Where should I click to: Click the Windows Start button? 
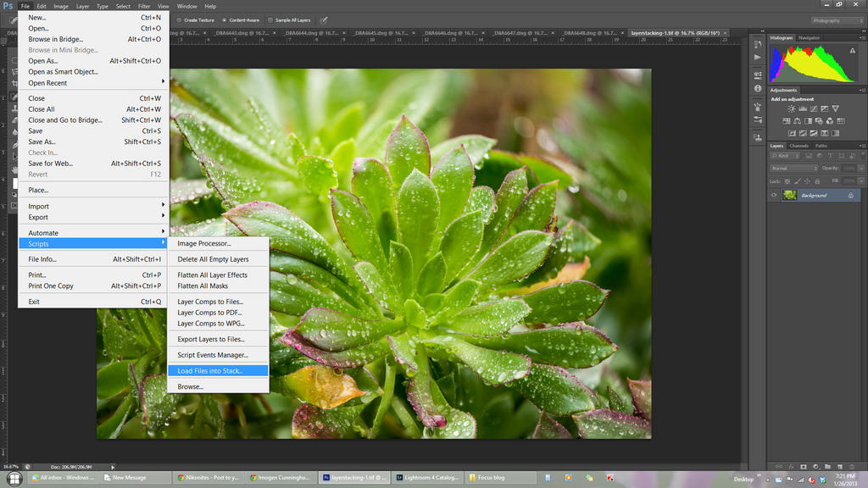pos(14,478)
